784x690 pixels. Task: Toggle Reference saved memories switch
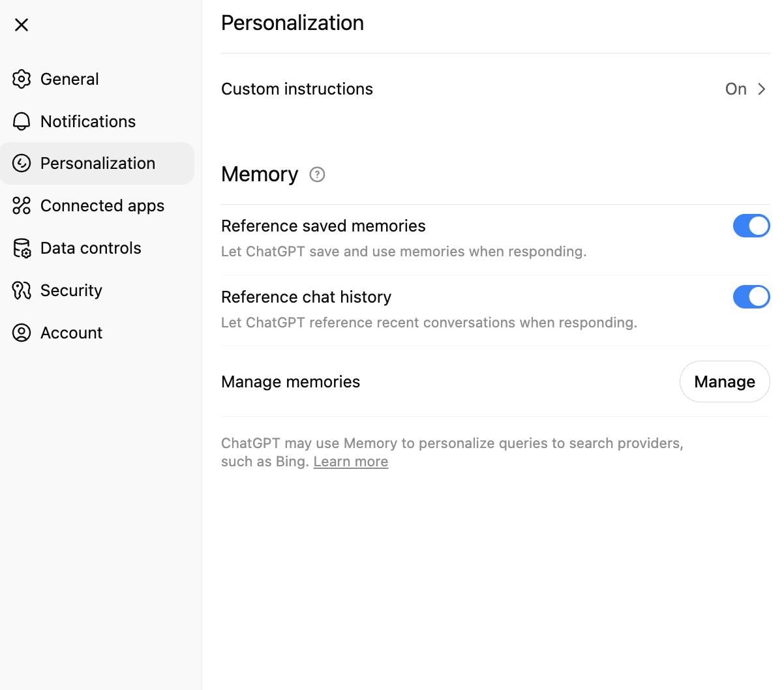click(751, 226)
